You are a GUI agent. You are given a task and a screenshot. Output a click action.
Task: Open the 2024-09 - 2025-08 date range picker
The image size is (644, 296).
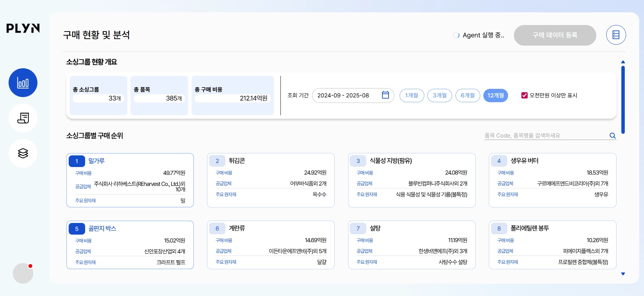[353, 95]
